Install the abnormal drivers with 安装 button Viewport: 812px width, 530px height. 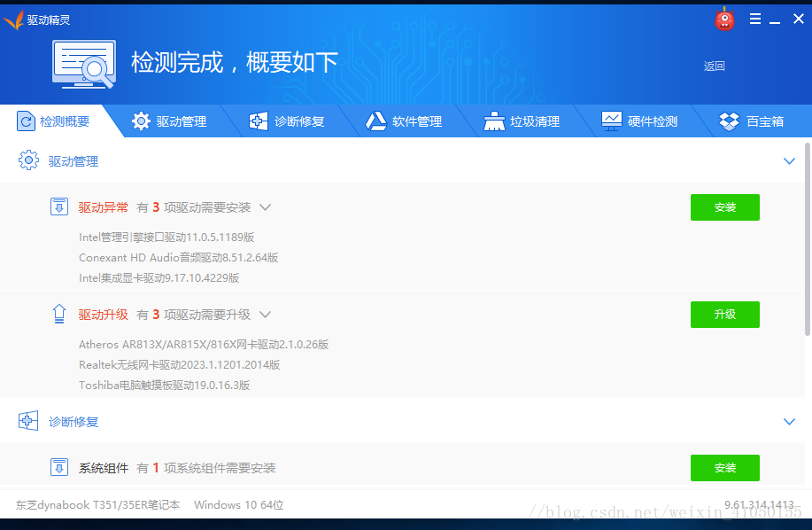click(x=725, y=207)
